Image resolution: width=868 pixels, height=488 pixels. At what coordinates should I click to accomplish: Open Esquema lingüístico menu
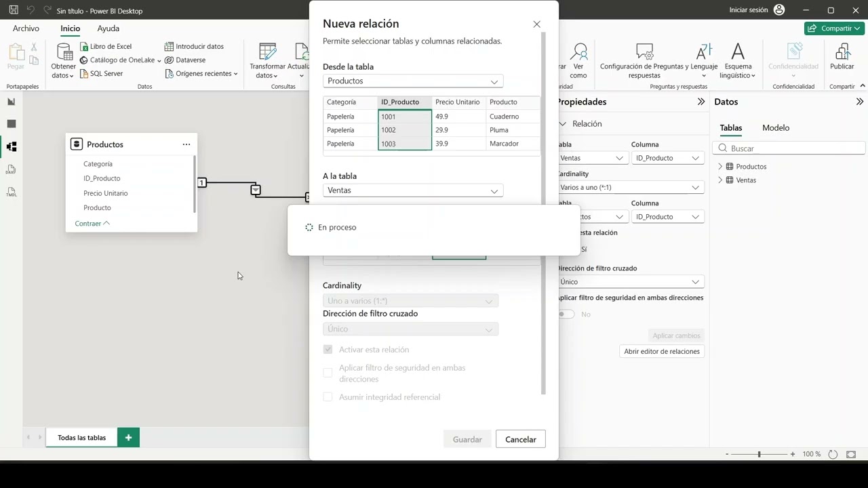pyautogui.click(x=738, y=61)
